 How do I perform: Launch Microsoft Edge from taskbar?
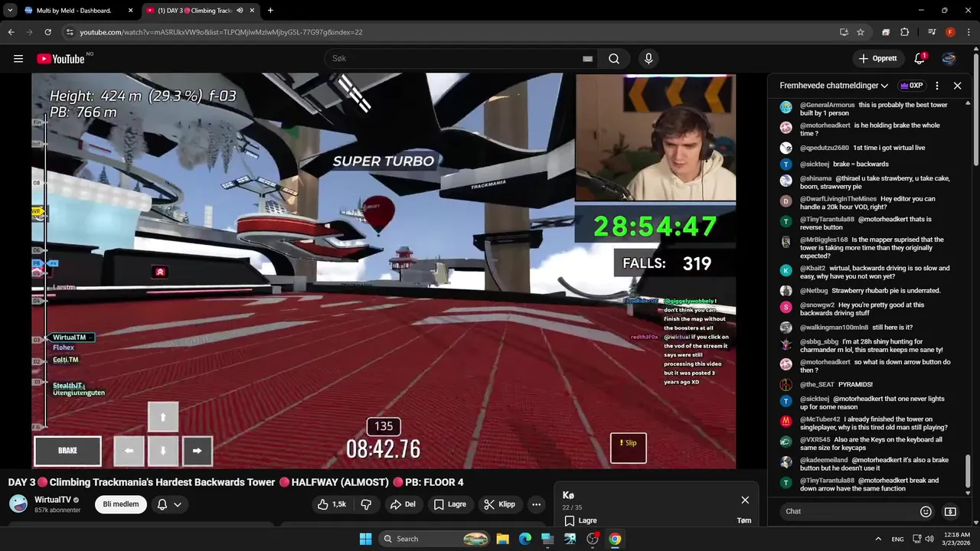click(x=525, y=539)
